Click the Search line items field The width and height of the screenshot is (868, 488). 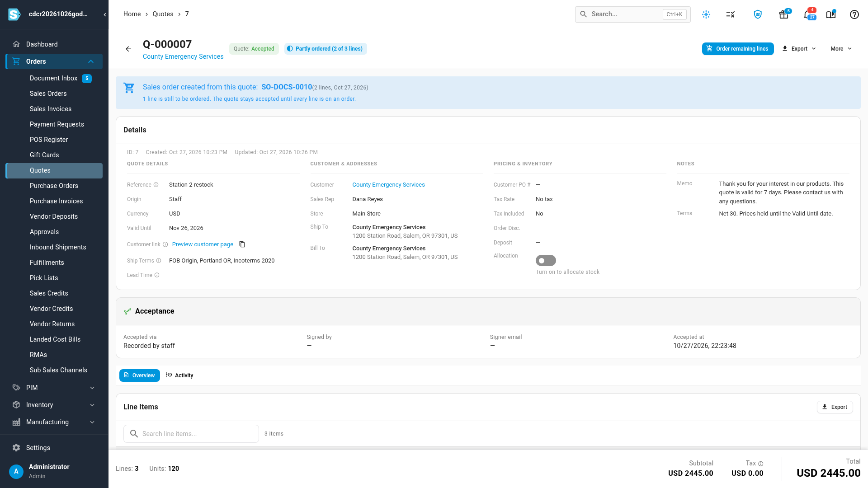[191, 434]
